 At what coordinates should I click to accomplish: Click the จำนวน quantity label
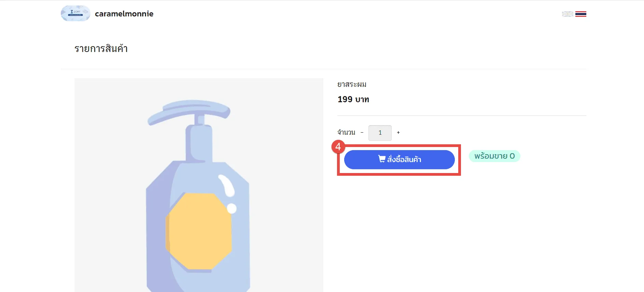click(346, 133)
